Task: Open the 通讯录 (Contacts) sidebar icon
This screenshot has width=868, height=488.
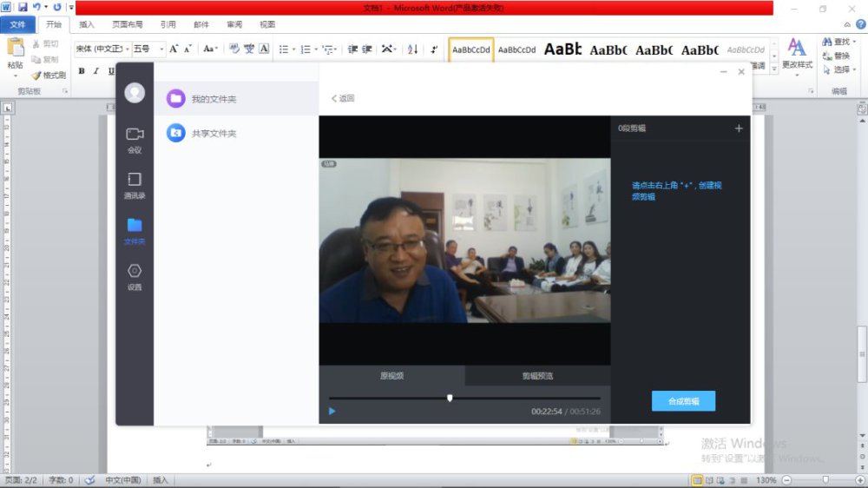Action: (x=135, y=184)
